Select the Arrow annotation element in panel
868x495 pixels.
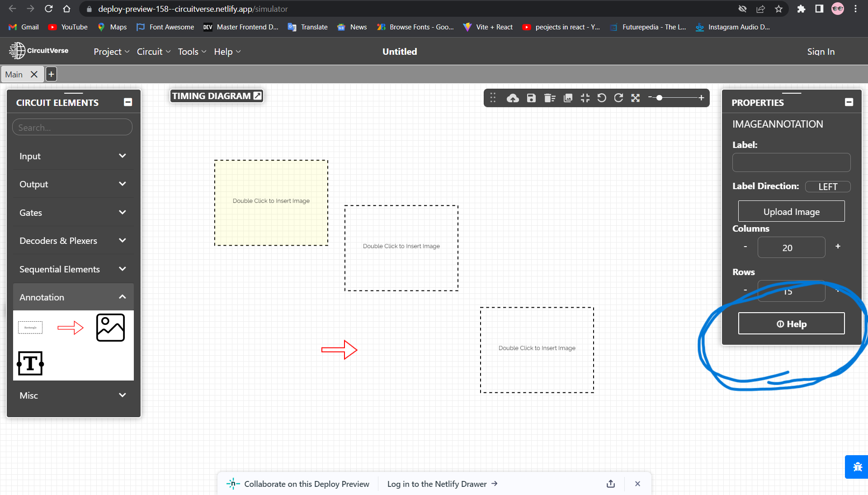71,327
